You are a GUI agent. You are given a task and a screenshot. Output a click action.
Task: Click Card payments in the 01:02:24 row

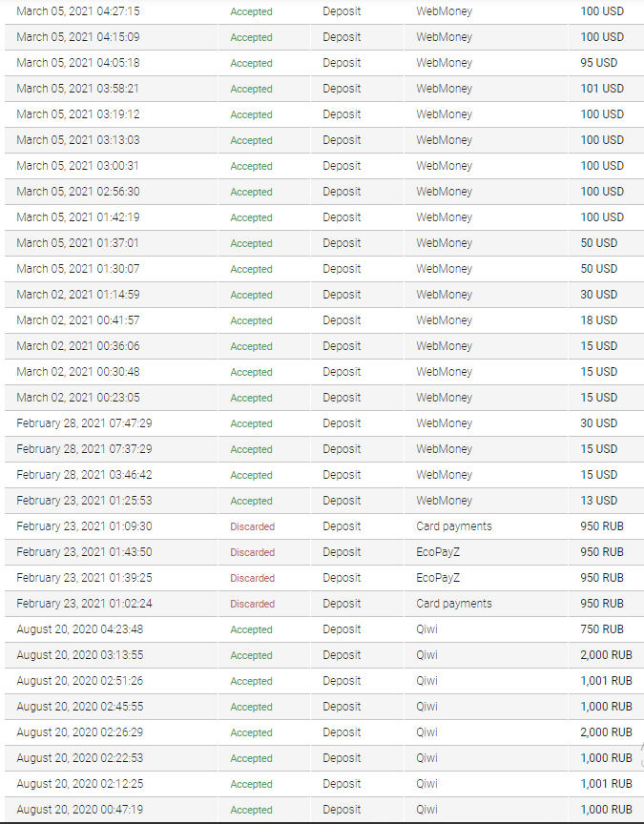(454, 604)
